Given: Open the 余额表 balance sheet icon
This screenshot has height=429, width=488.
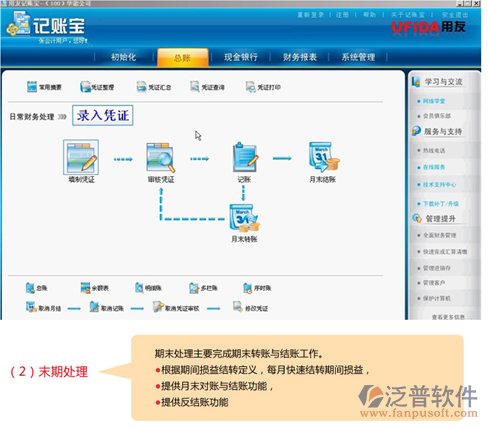Looking at the screenshot, I should click(85, 288).
